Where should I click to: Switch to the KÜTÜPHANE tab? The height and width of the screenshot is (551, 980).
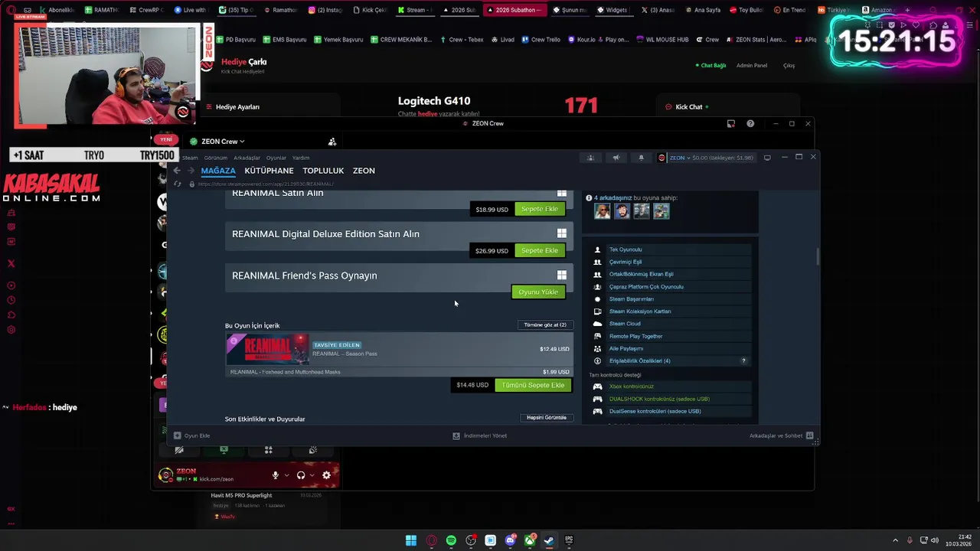pyautogui.click(x=269, y=171)
